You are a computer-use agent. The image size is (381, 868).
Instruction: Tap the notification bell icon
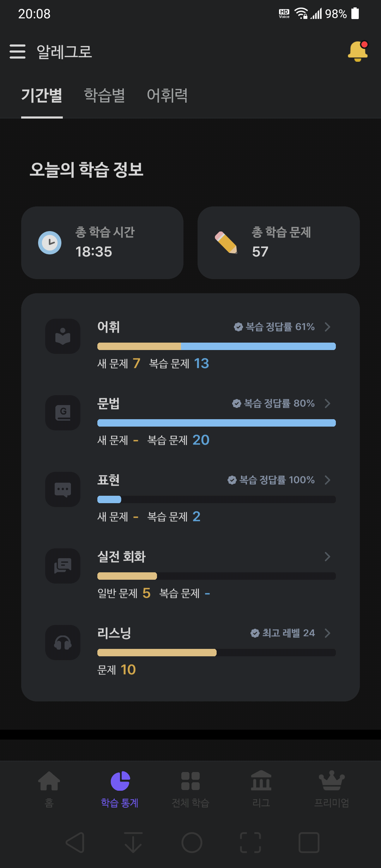[x=358, y=52]
